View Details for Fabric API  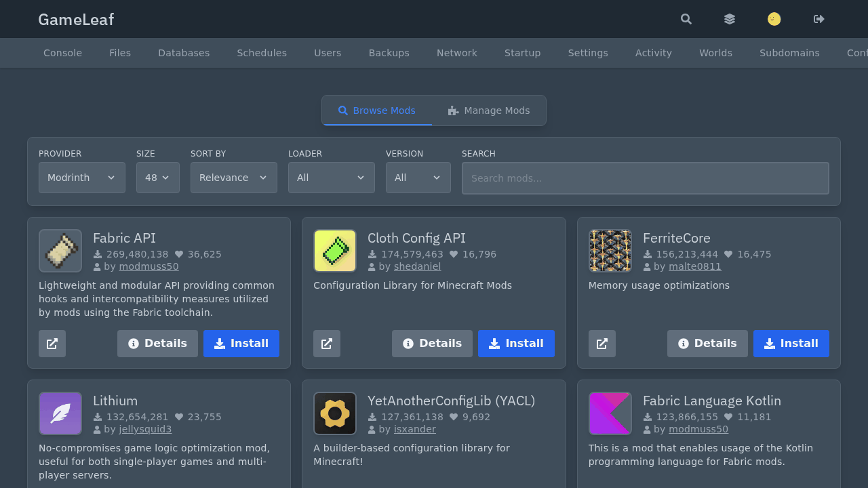(157, 344)
